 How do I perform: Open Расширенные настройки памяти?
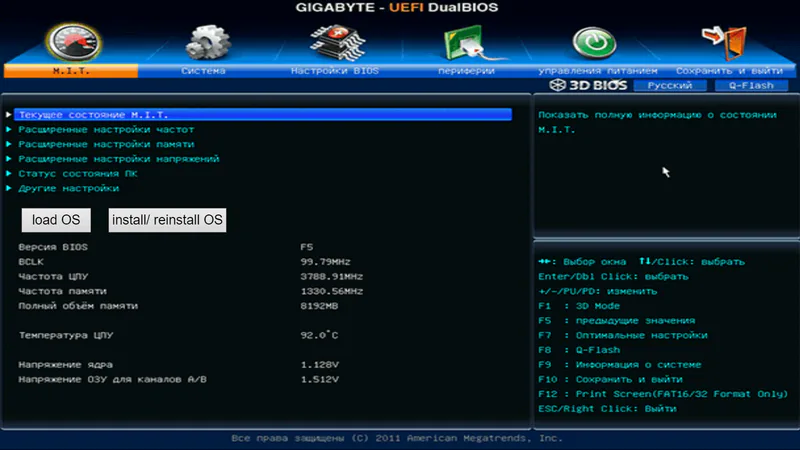[106, 144]
